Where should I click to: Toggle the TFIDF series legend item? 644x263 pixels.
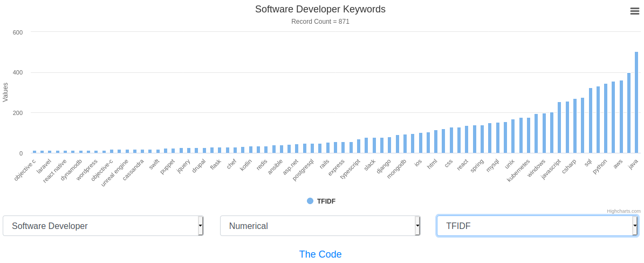click(x=321, y=201)
